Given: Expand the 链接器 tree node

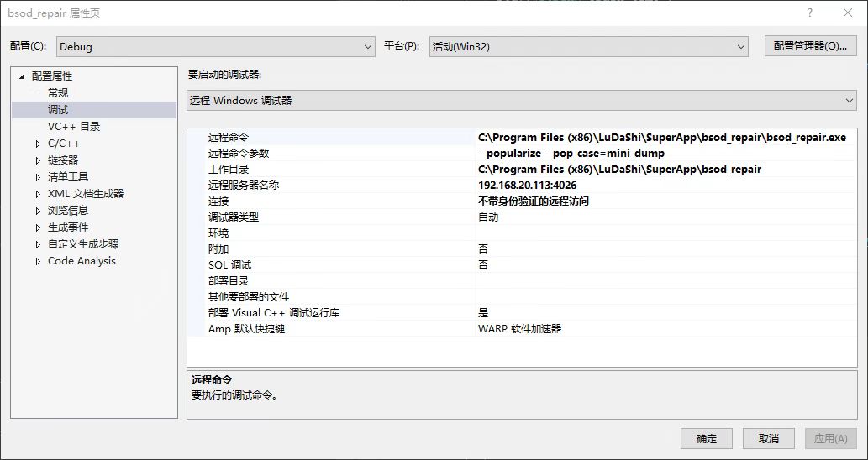Looking at the screenshot, I should (x=38, y=160).
